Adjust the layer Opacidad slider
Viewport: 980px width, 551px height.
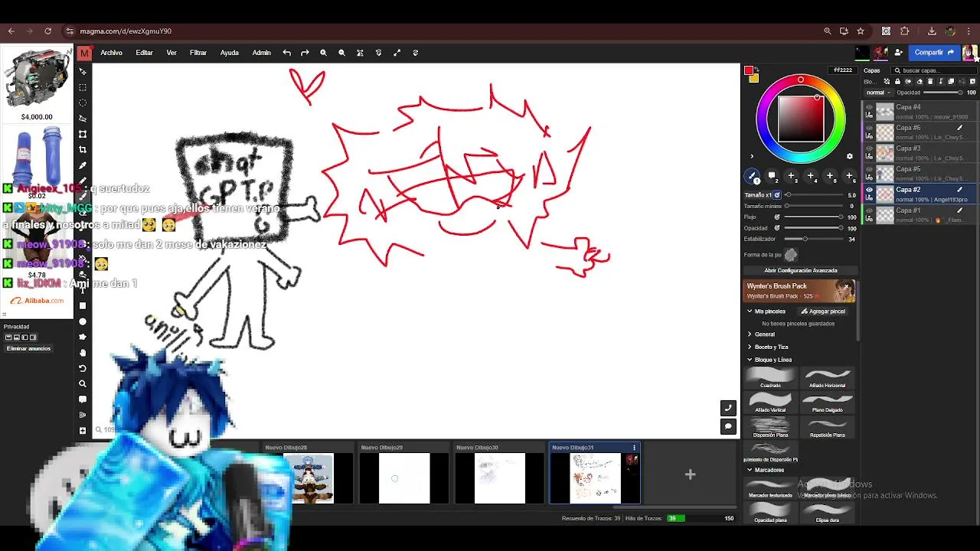(x=943, y=93)
